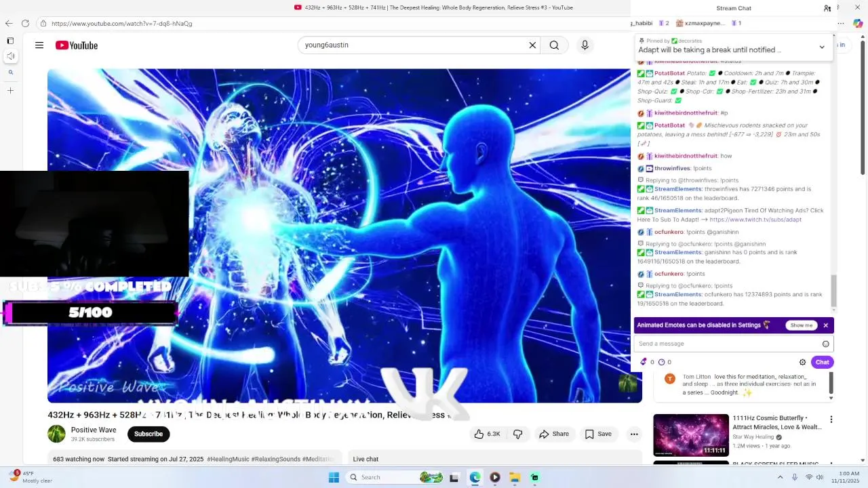Open the YouTube hamburger guide menu
Screen dimensions: 868x488
coord(39,45)
